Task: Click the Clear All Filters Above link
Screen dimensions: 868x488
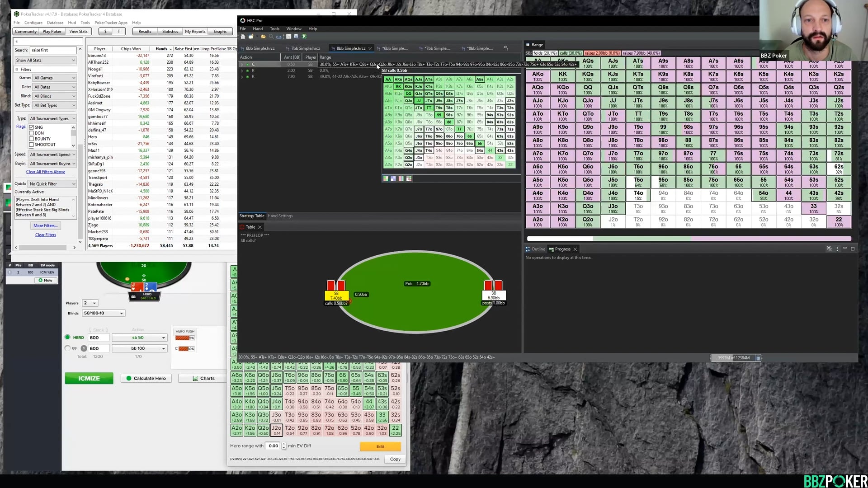Action: click(46, 172)
